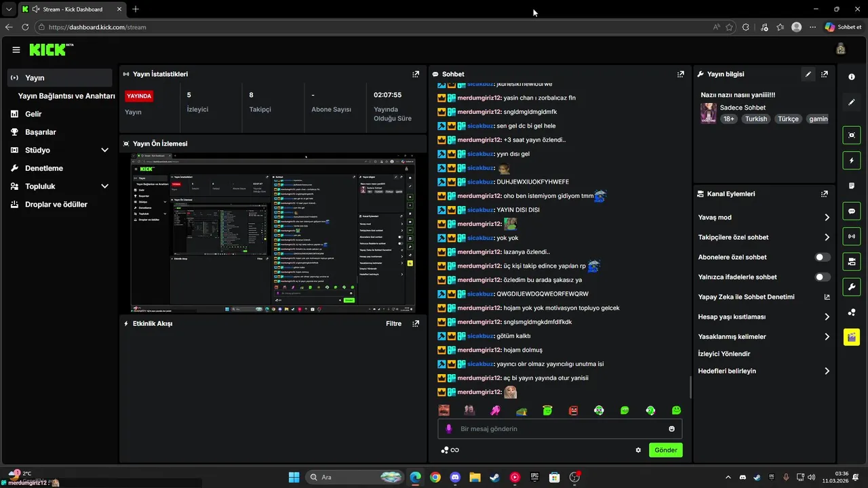The width and height of the screenshot is (868, 488).
Task: Open Discord from the Windows taskbar
Action: point(455,477)
